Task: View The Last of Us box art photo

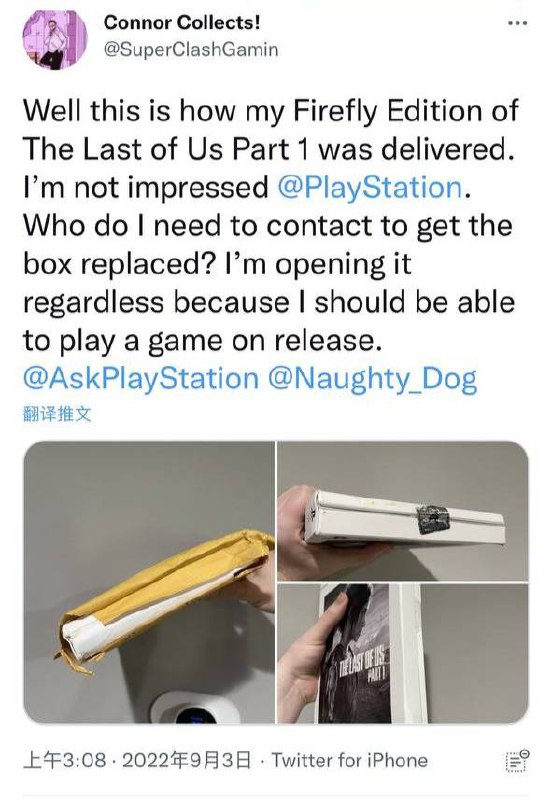Action: pyautogui.click(x=403, y=654)
